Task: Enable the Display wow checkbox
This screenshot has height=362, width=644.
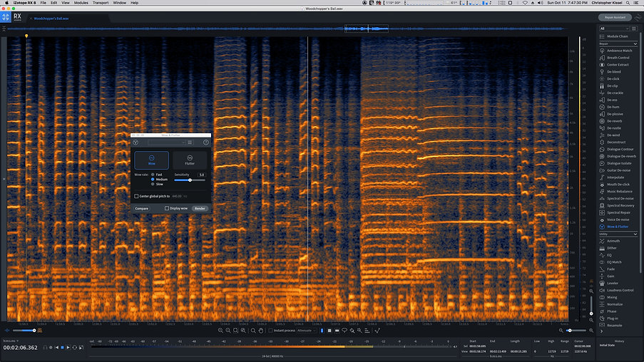Action: [167, 209]
